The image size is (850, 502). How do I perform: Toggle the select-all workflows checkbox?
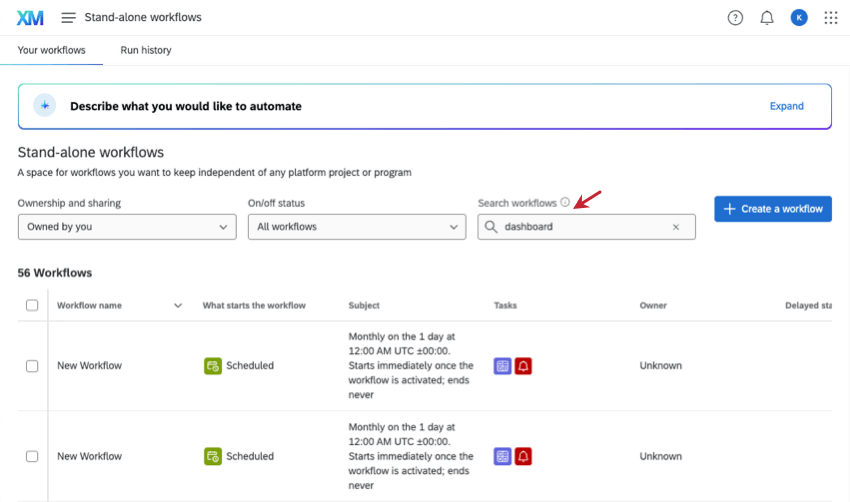pos(32,305)
